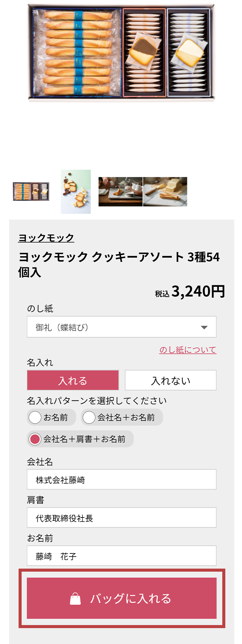Focus the 会社名 text field

pos(121,480)
